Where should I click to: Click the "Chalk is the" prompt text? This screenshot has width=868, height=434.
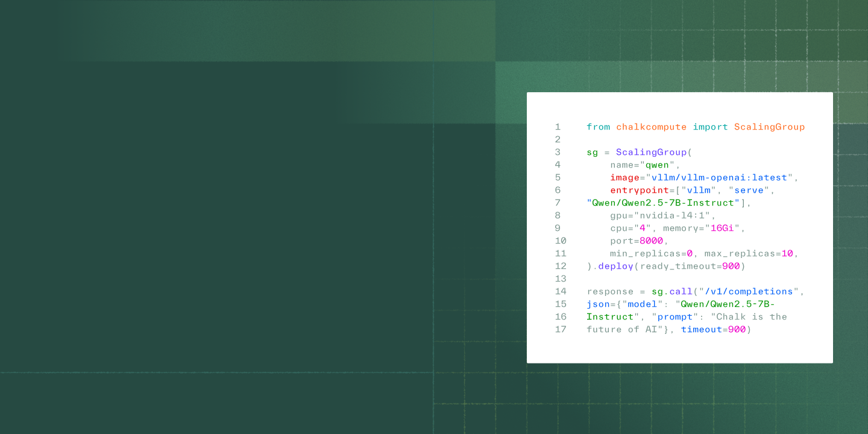pyautogui.click(x=752, y=317)
